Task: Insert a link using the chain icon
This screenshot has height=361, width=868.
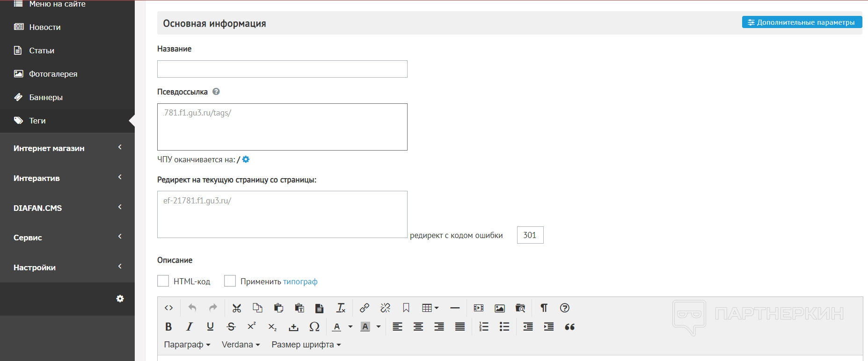Action: pyautogui.click(x=364, y=308)
